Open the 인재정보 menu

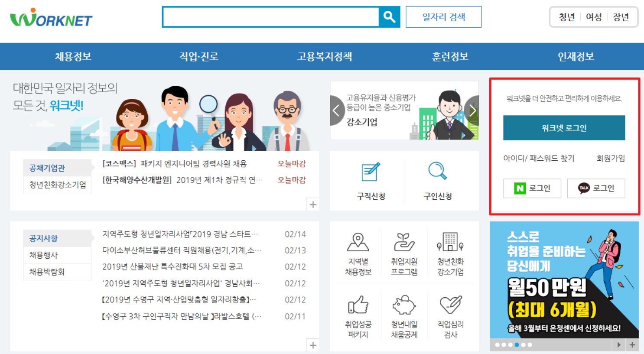576,56
